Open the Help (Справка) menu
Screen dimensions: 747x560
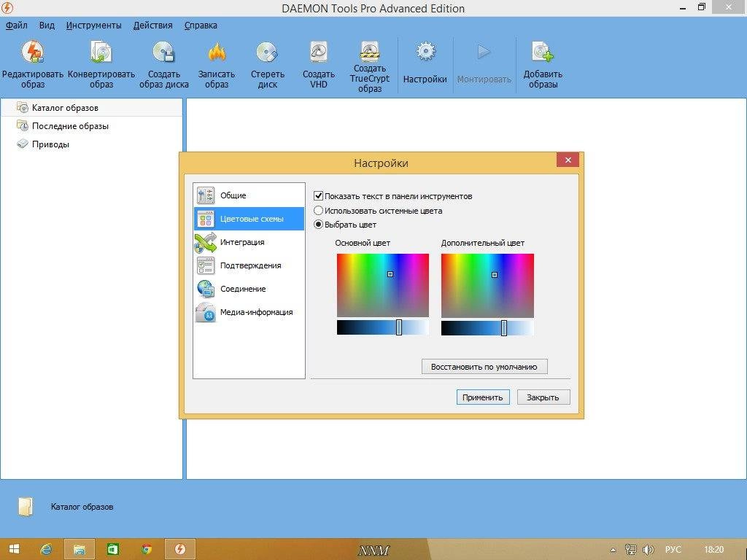click(x=201, y=26)
